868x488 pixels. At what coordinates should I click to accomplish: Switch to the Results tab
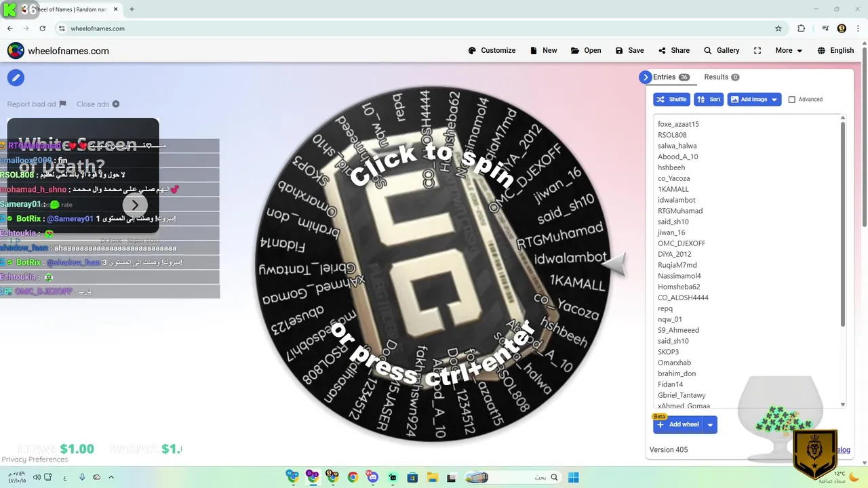(x=722, y=77)
